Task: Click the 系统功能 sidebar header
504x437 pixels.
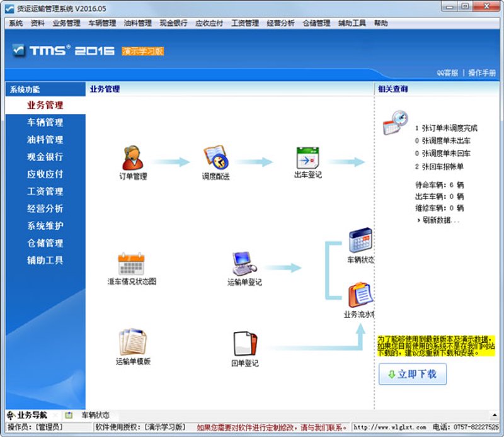Action: click(x=25, y=89)
